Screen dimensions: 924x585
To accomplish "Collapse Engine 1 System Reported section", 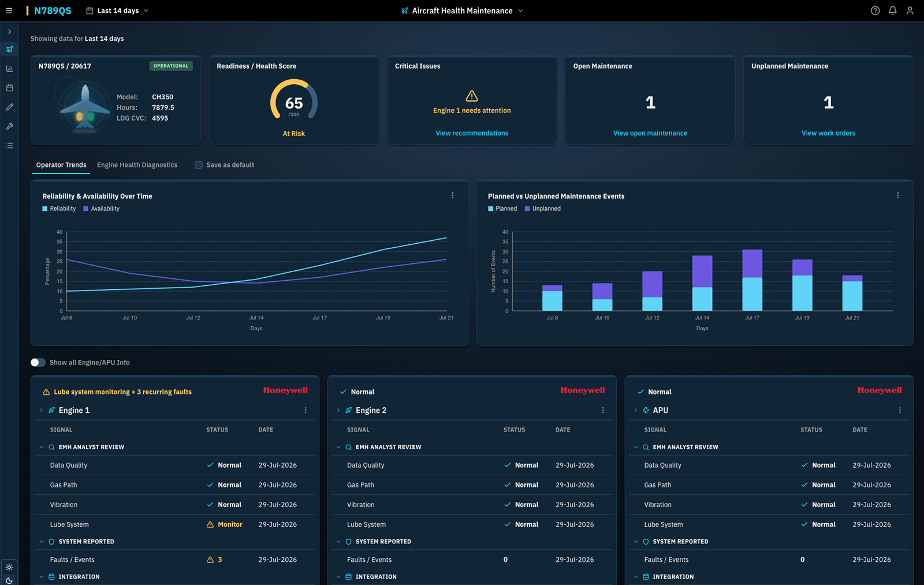I will click(x=42, y=542).
